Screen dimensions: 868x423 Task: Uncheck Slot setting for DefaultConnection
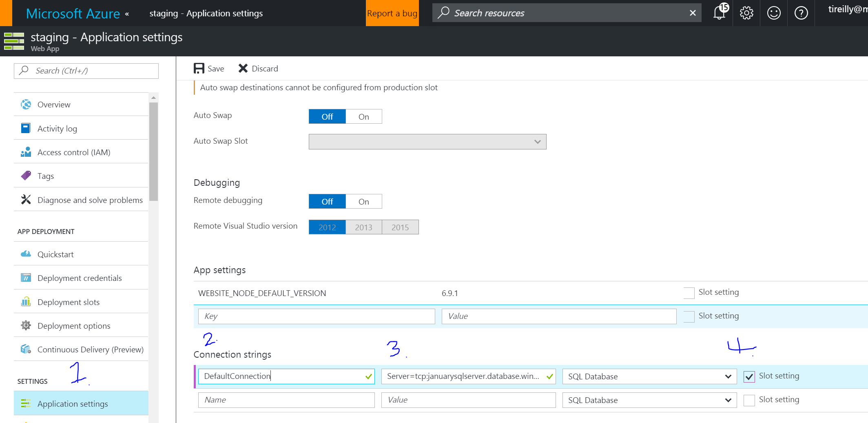click(x=749, y=376)
